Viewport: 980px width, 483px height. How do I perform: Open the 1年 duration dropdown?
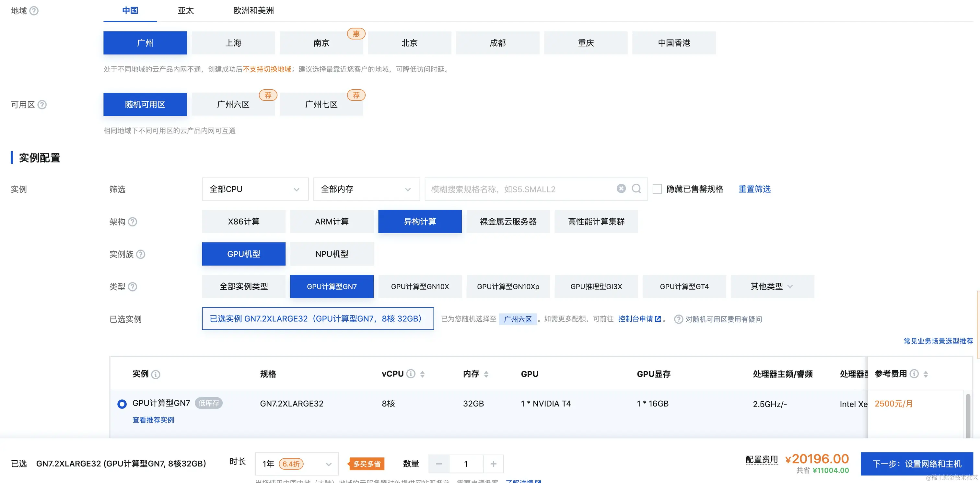point(297,464)
